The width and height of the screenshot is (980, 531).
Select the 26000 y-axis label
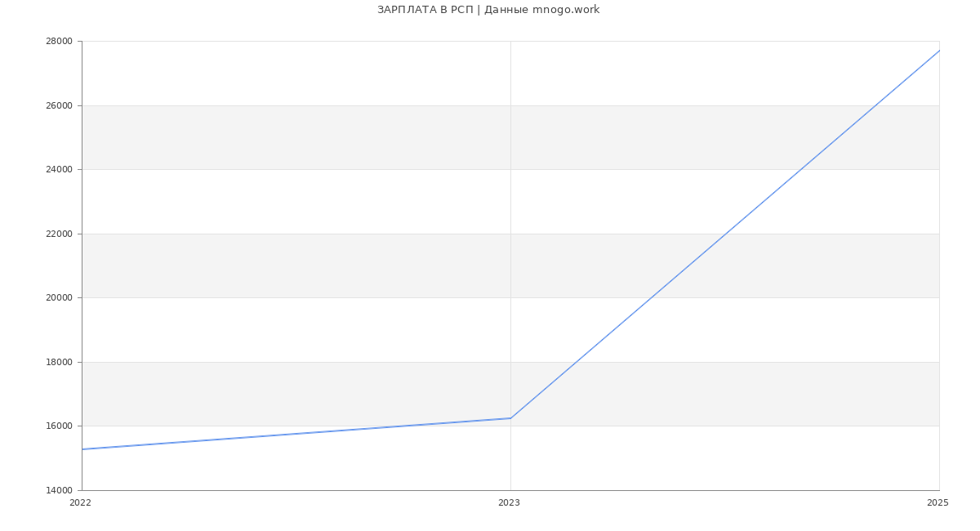[60, 106]
